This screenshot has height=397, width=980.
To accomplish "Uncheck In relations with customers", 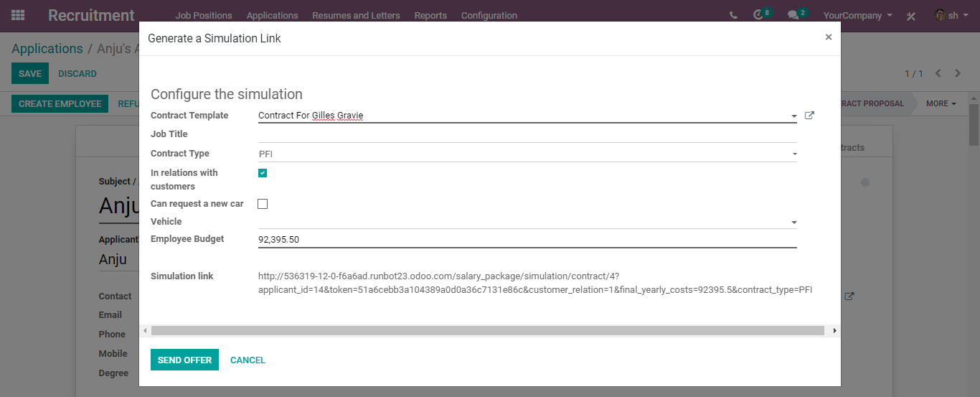I will tap(263, 173).
